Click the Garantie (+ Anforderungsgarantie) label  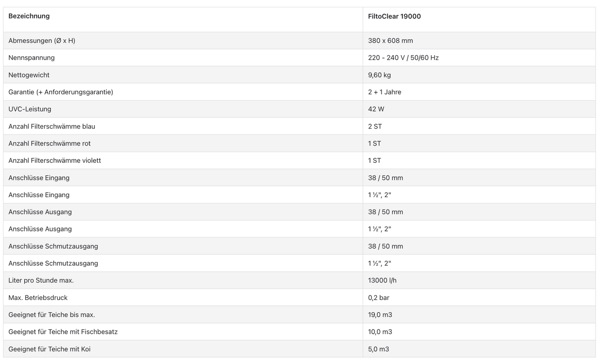[61, 92]
